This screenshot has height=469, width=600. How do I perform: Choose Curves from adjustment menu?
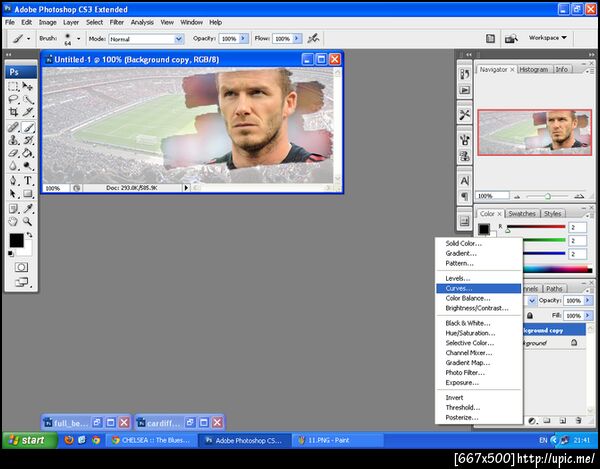(478, 288)
